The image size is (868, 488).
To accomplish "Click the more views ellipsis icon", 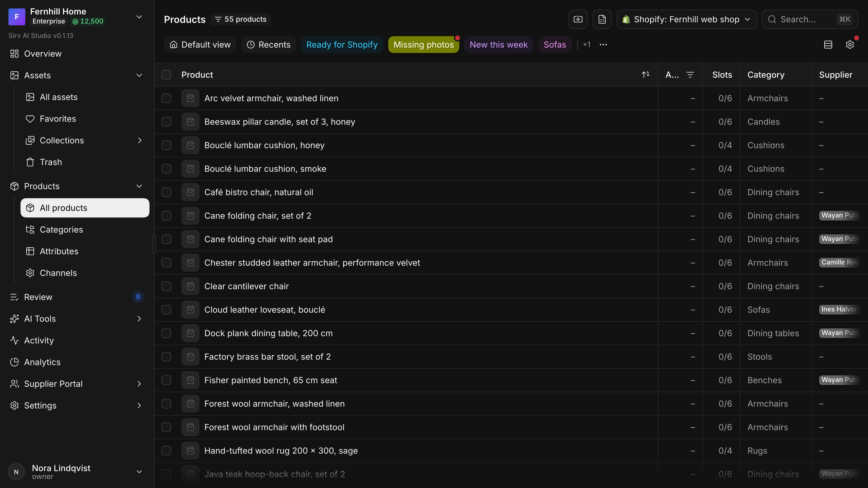I will 603,44.
